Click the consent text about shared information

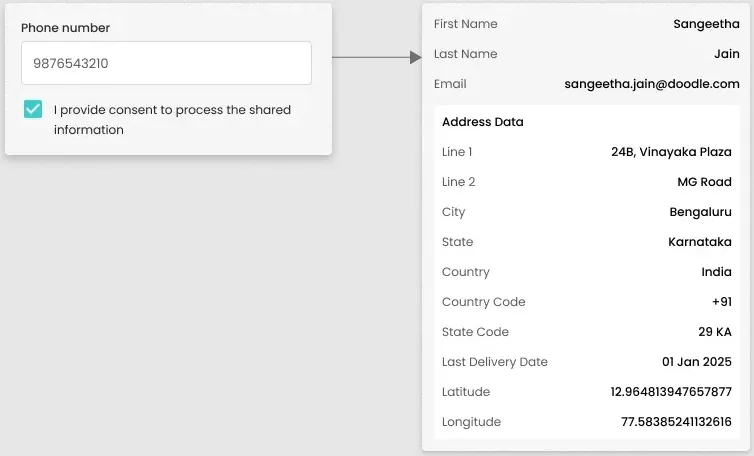(172, 120)
